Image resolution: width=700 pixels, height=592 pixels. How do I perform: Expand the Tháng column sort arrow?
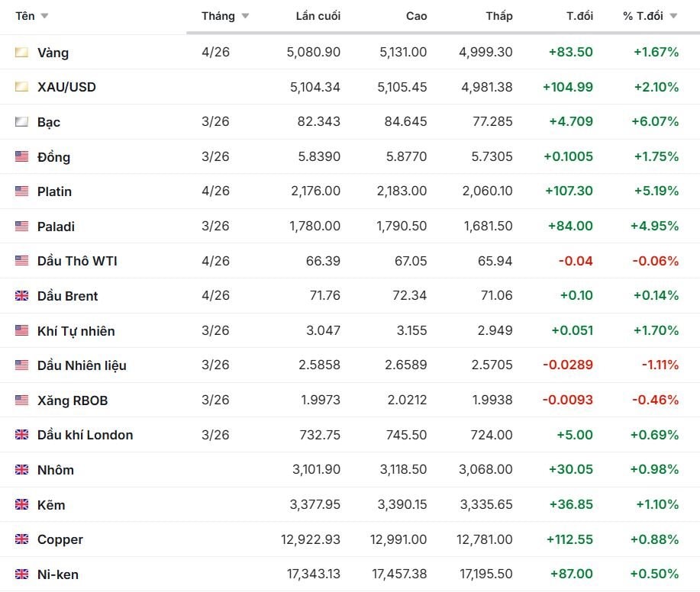tap(245, 16)
